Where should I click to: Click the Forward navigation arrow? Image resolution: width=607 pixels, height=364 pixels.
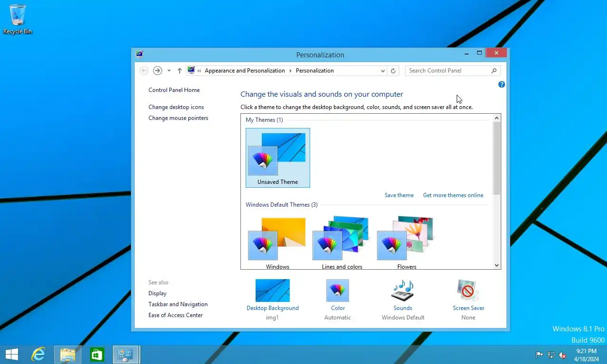[x=157, y=71]
